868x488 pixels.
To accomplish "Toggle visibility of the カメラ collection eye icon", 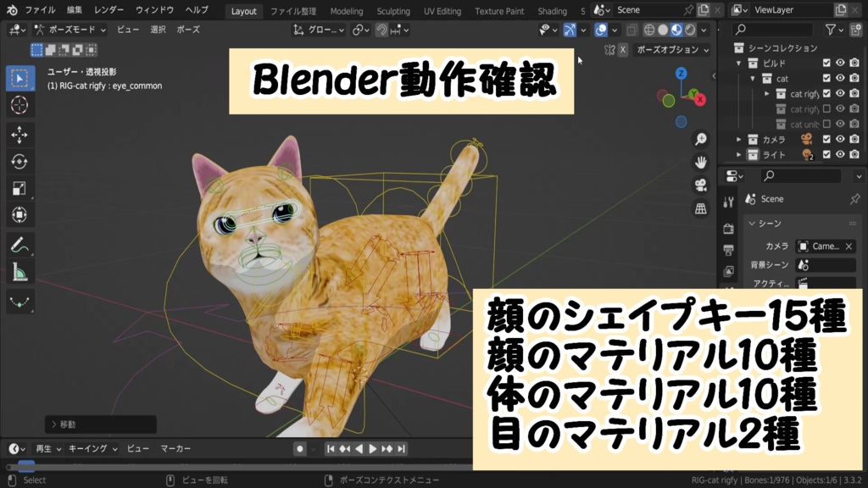I will pyautogui.click(x=840, y=139).
